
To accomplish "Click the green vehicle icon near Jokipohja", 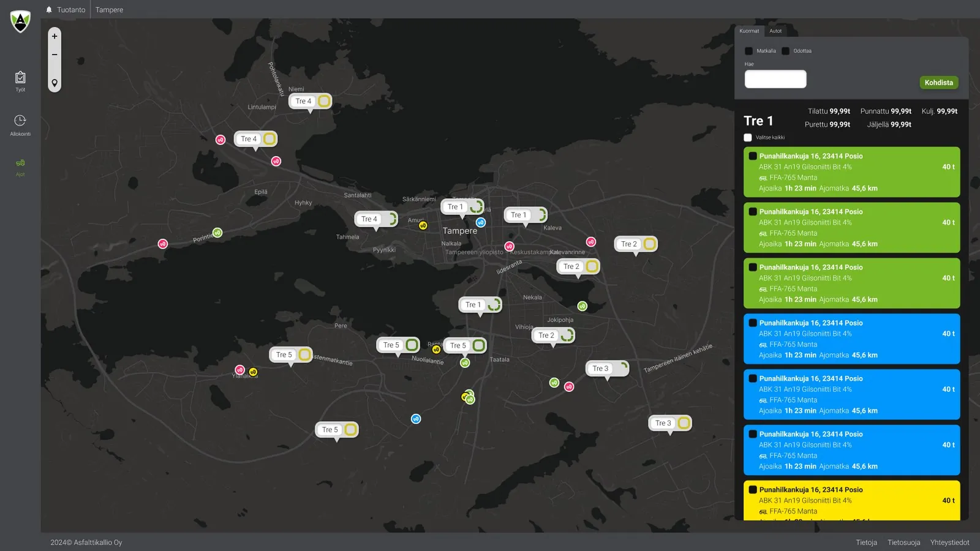I will click(x=582, y=306).
